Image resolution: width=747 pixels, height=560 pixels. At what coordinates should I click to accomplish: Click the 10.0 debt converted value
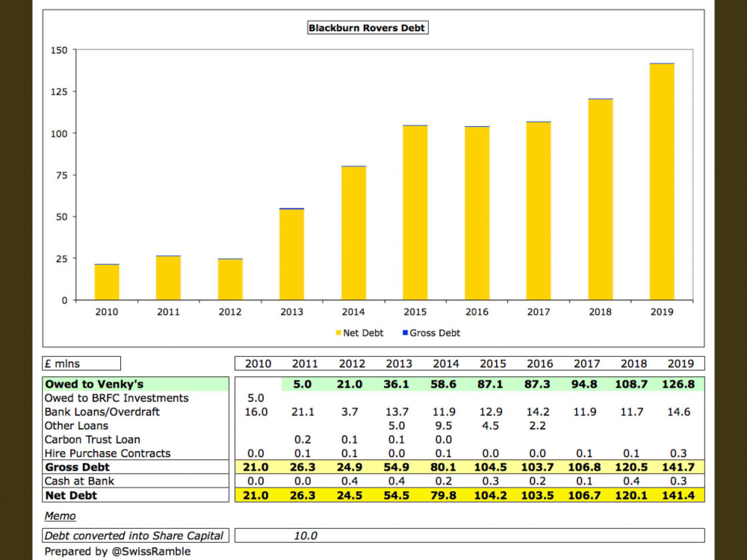(304, 535)
